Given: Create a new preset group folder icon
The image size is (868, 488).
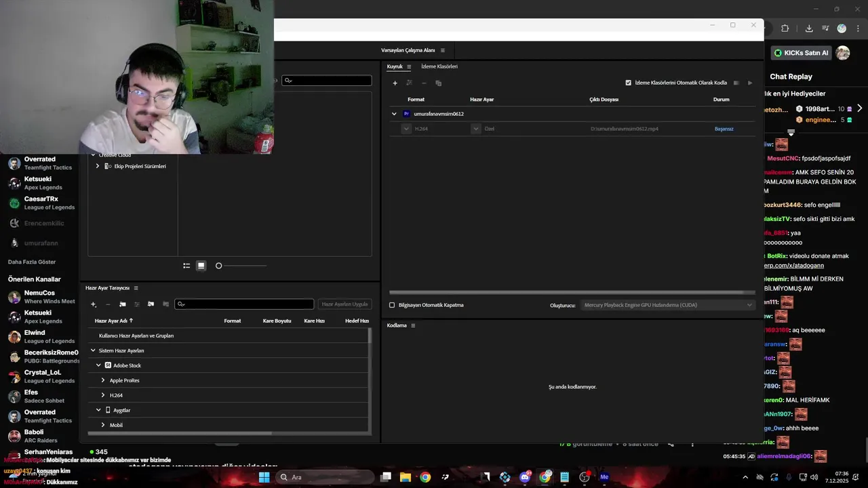Looking at the screenshot, I should [x=122, y=304].
